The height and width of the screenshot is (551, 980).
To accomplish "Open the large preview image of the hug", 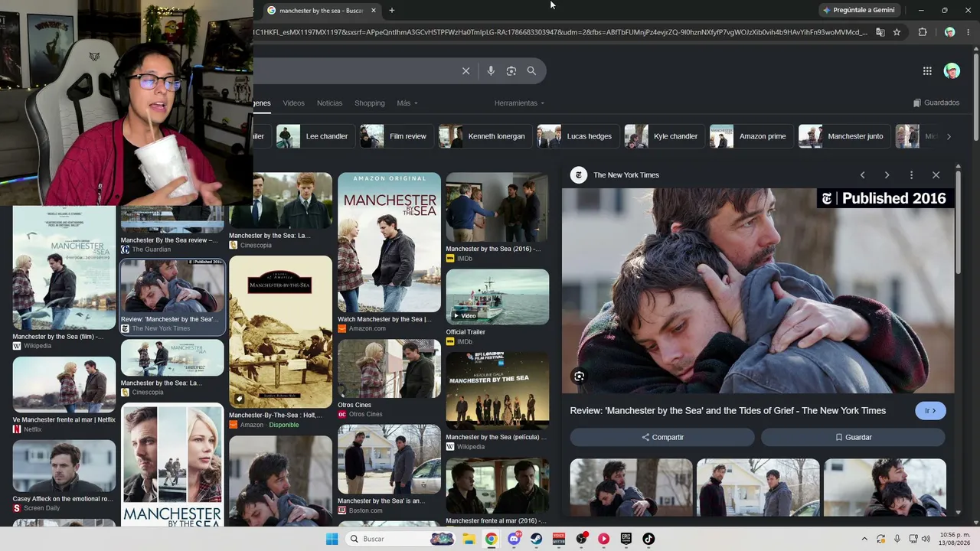I will pyautogui.click(x=758, y=291).
